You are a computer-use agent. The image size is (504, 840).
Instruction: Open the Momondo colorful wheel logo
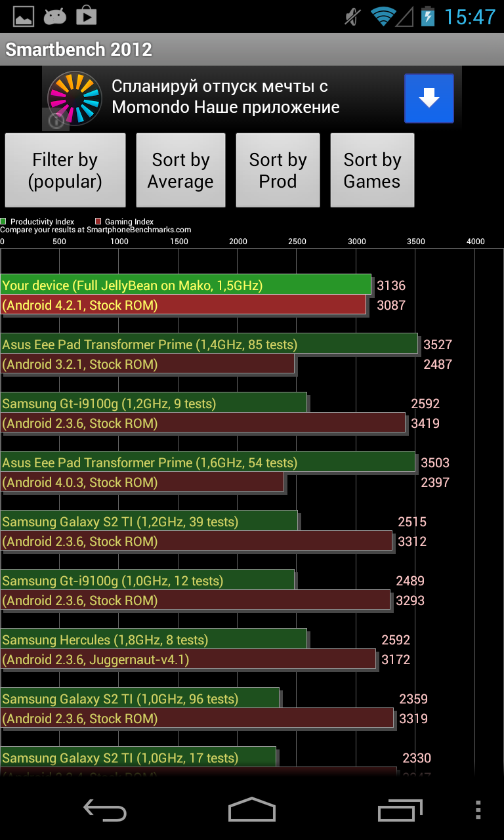pos(74,98)
